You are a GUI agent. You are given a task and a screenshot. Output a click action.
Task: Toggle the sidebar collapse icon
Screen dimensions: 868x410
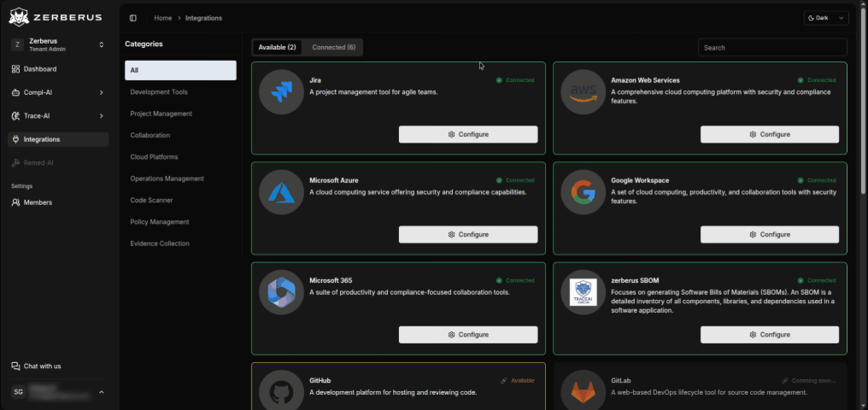(133, 18)
